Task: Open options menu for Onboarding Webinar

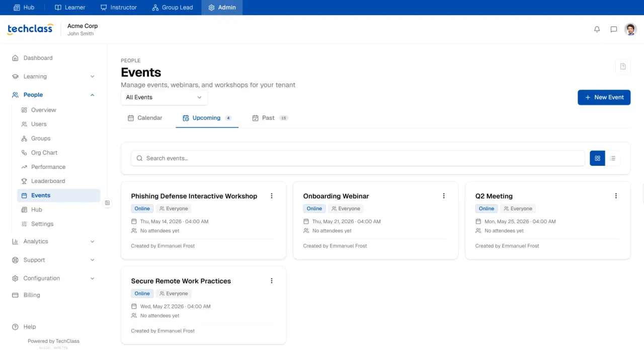Action: coord(444,196)
